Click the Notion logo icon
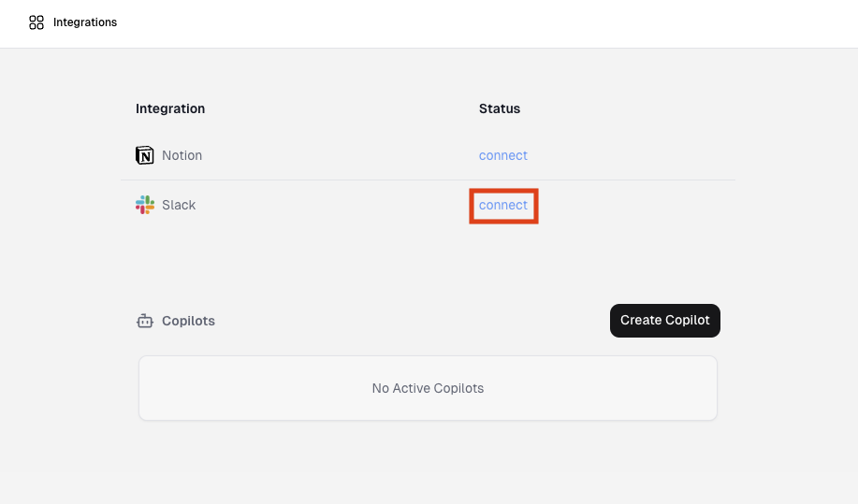 (145, 155)
